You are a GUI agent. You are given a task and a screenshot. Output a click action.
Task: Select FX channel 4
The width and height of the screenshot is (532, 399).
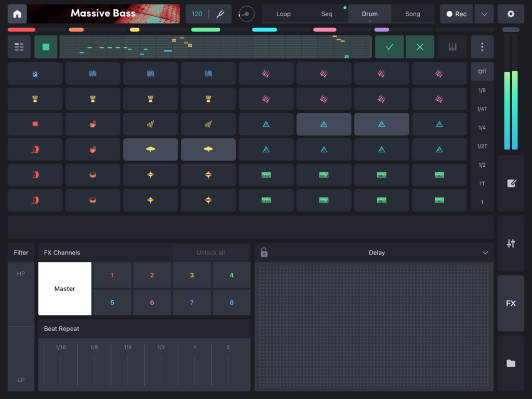click(232, 275)
